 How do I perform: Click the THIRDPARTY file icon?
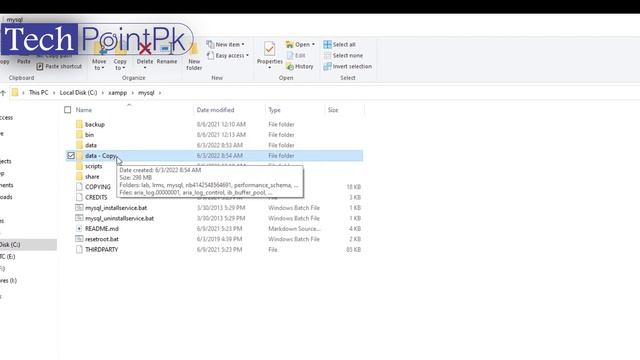(79, 249)
